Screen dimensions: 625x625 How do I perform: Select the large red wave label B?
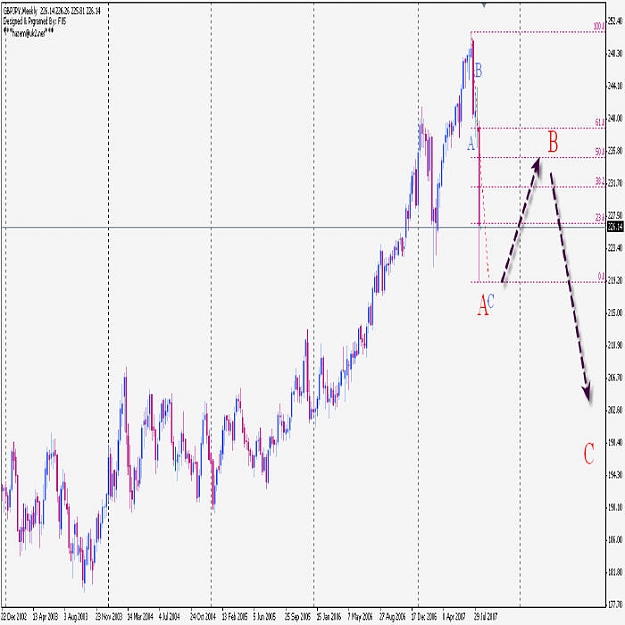pyautogui.click(x=553, y=142)
